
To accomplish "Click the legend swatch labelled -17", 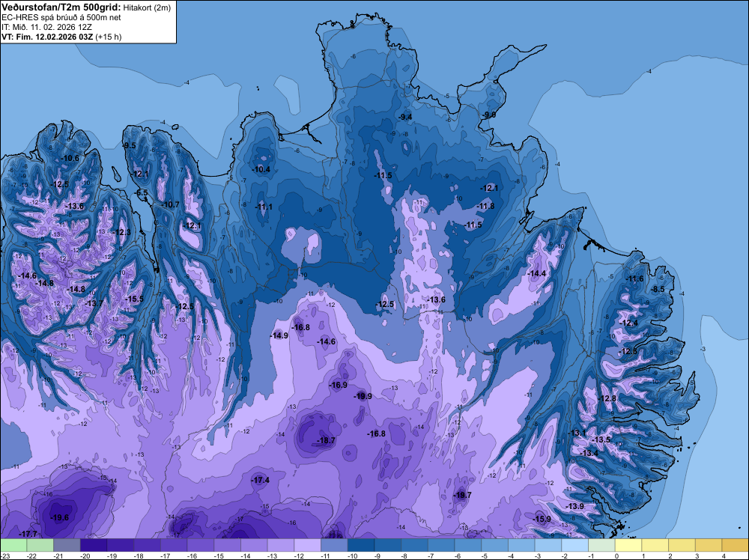I will point(174,545).
